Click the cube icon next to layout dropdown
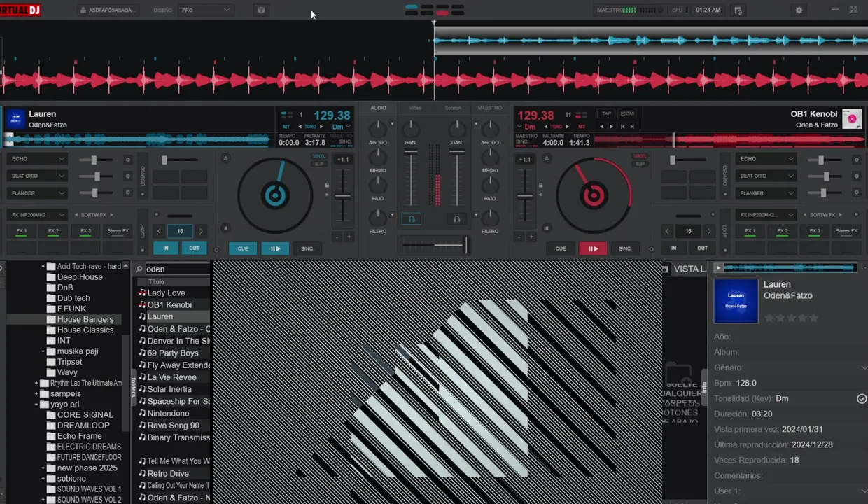The height and width of the screenshot is (504, 868). pos(261,10)
